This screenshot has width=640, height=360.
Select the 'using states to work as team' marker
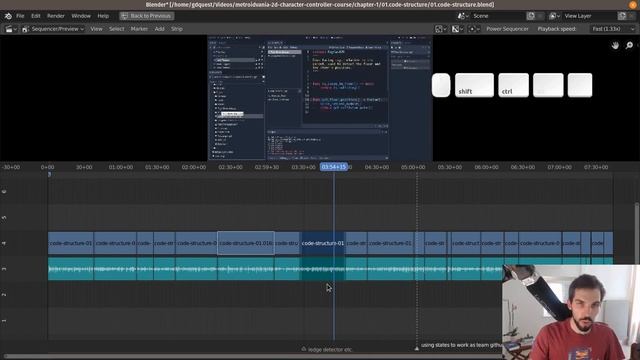(x=459, y=345)
